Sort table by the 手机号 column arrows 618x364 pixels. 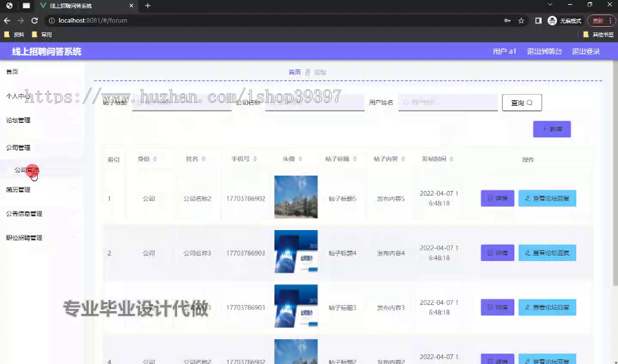[255, 159]
